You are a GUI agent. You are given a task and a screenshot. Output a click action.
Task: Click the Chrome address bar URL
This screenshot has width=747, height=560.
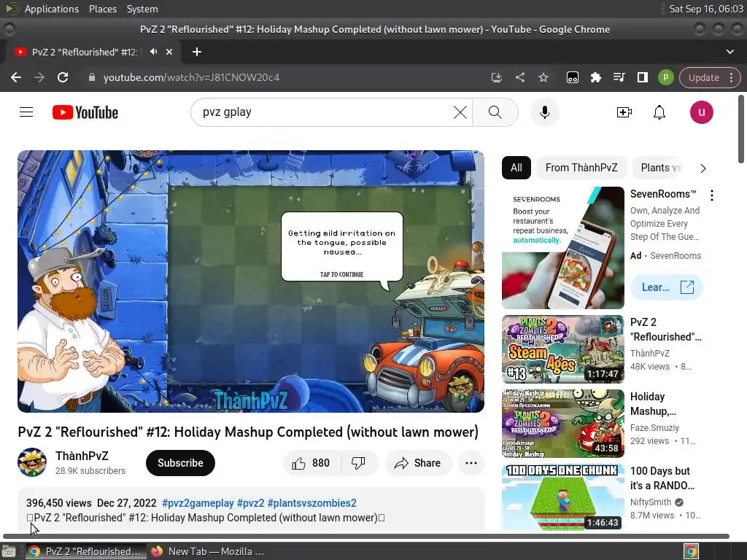[191, 77]
